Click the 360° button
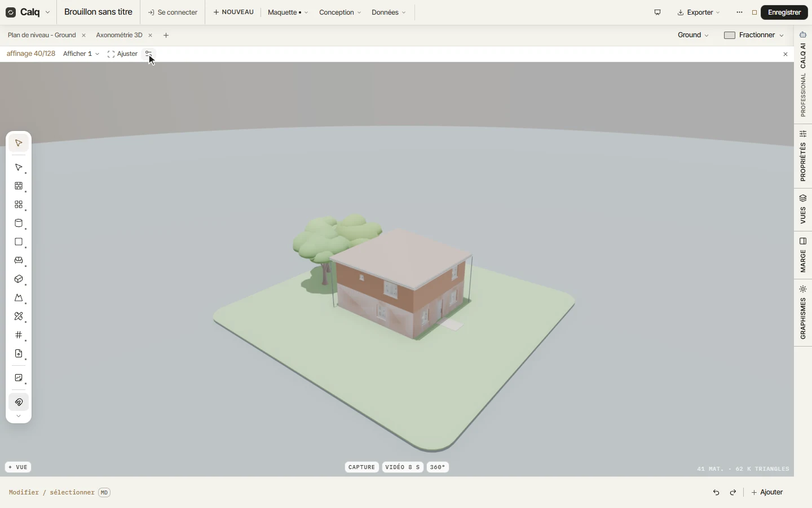Viewport: 812px width, 508px height. [x=438, y=467]
